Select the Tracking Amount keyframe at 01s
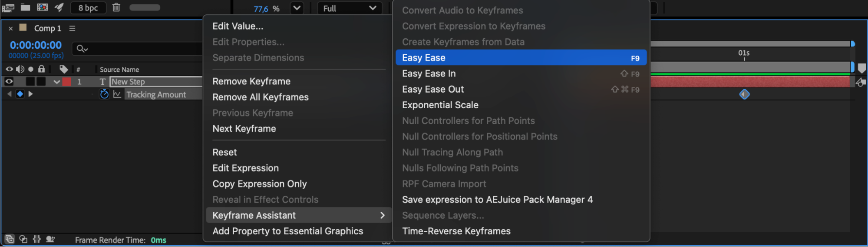 point(744,94)
